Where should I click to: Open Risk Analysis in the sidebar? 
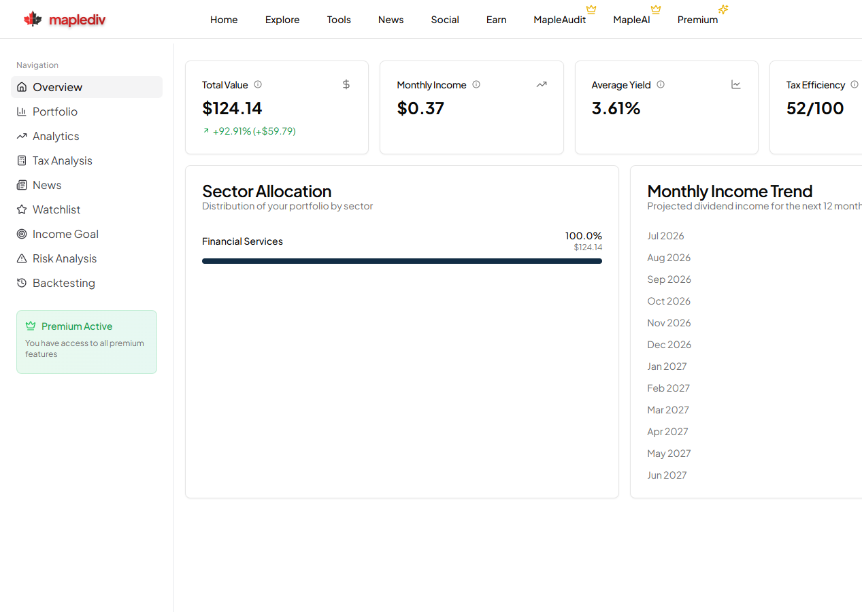[86, 258]
